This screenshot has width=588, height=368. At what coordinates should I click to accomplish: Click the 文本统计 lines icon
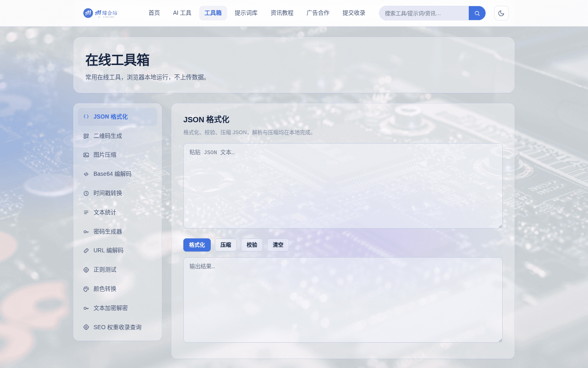coord(86,213)
